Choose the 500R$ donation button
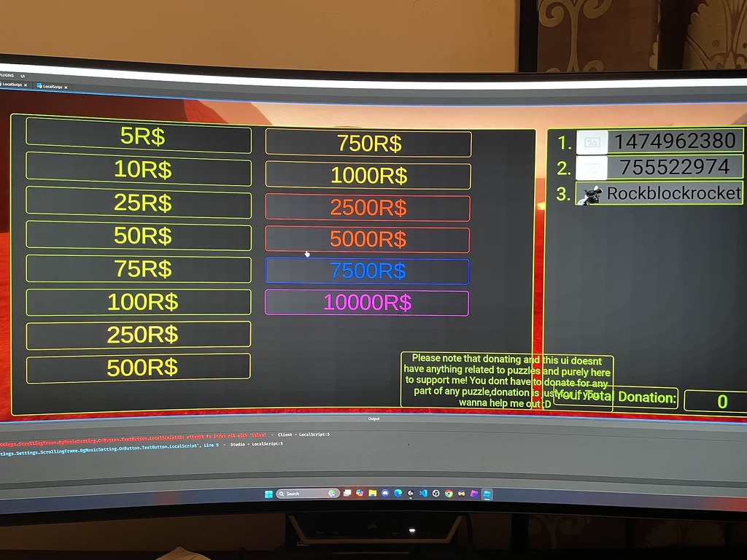 tap(138, 367)
